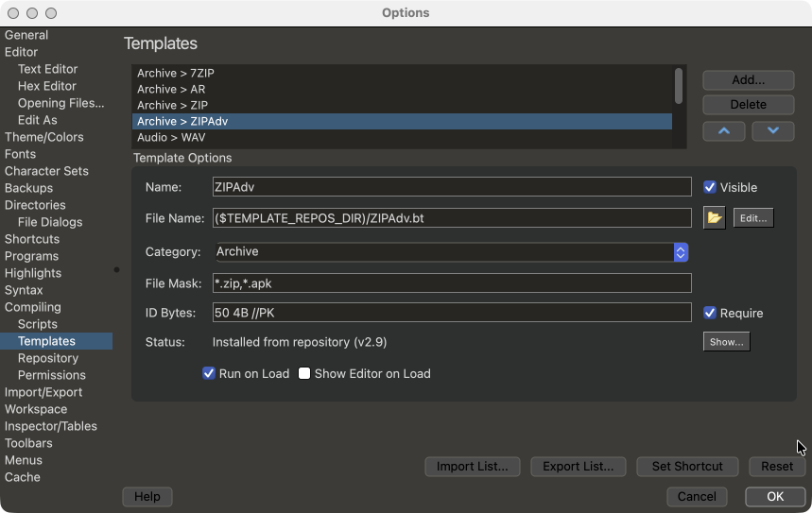Screen dimensions: 812x513
Task: Select Archive > 7ZIP in the template list
Action: click(x=176, y=73)
